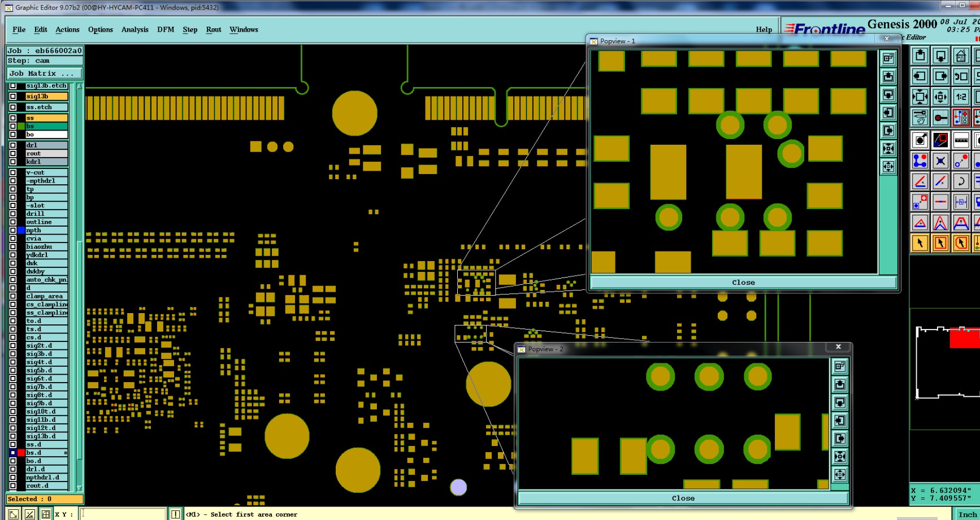Open the Actions menu

pos(67,29)
